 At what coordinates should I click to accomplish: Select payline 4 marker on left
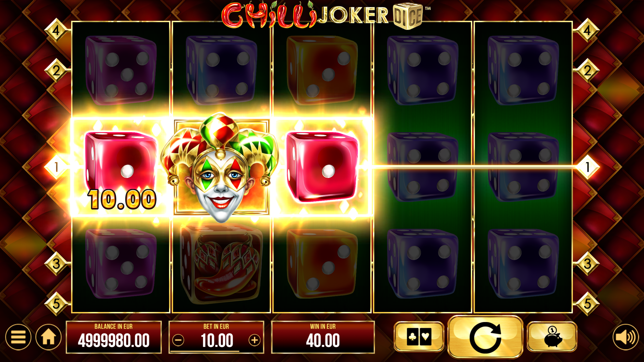pos(56,31)
